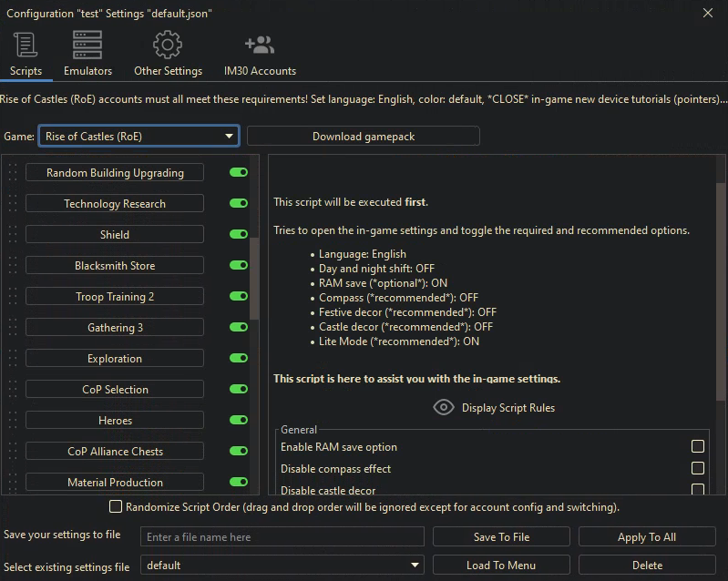Click the file name input field

point(282,537)
